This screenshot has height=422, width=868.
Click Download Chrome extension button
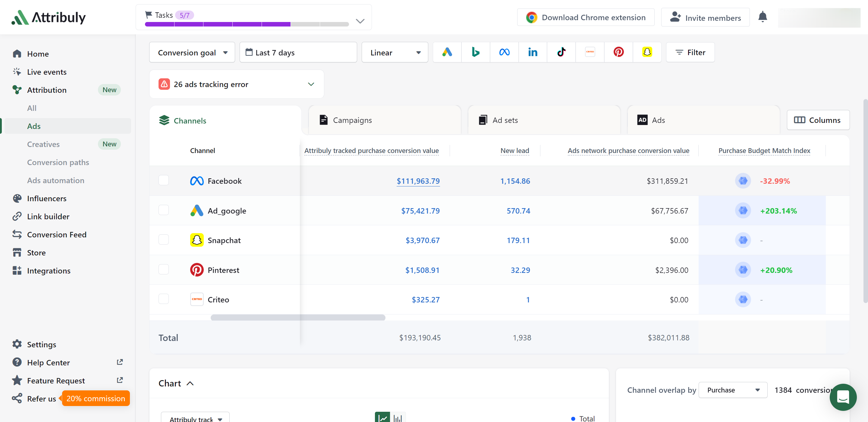586,17
